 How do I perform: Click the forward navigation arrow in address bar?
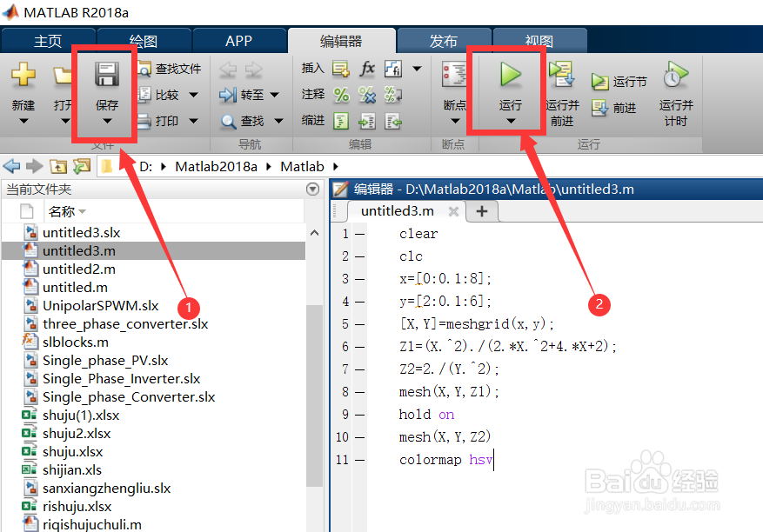pyautogui.click(x=34, y=167)
